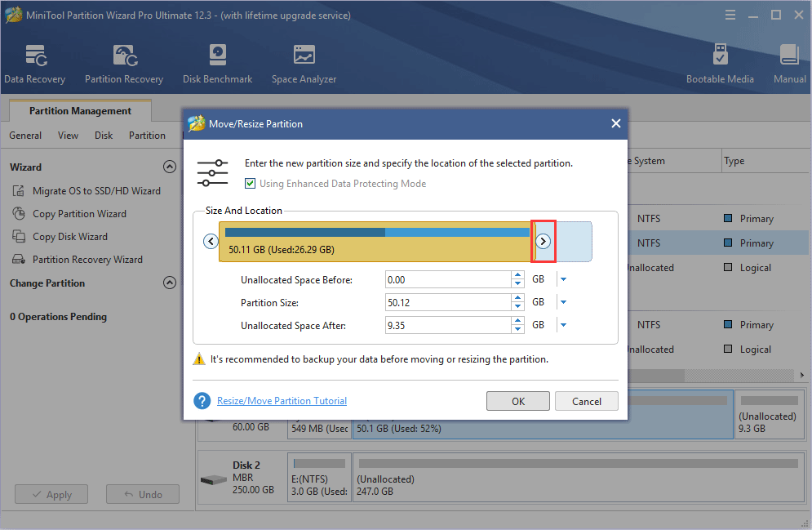Open the Partition menu

pos(147,136)
